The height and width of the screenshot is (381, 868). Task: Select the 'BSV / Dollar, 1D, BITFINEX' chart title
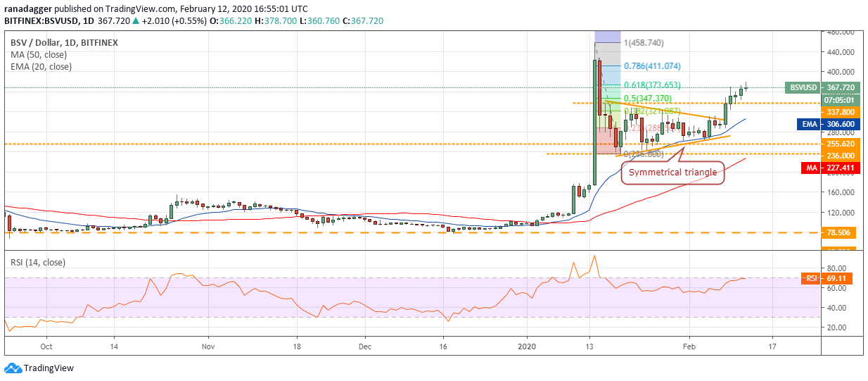pyautogui.click(x=64, y=42)
